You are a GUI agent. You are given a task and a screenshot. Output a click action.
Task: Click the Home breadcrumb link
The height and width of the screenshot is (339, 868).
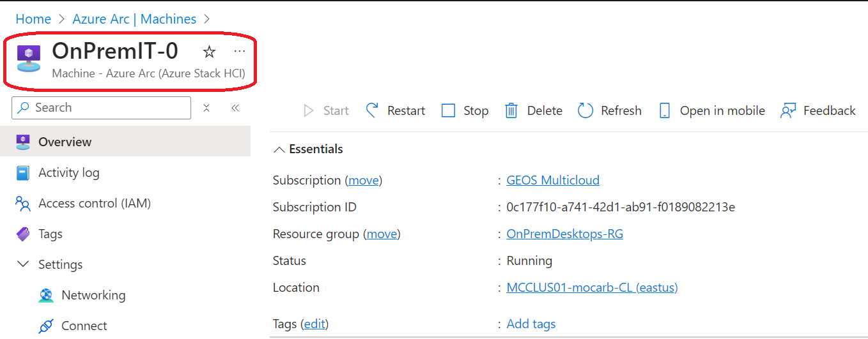point(33,19)
